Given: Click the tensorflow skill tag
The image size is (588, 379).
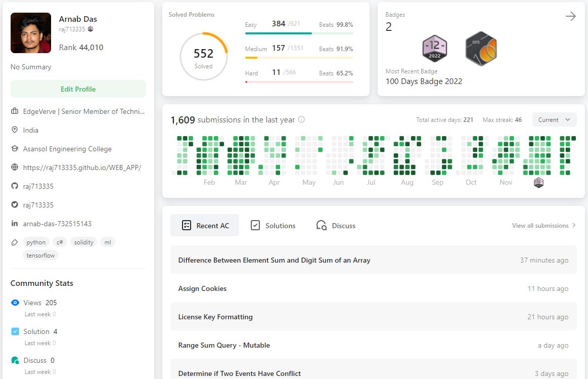Looking at the screenshot, I should (x=40, y=256).
